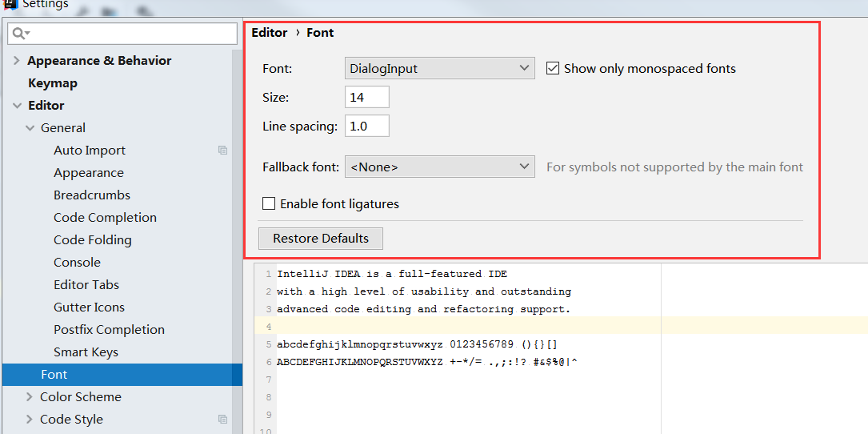Collapse the General subsection

point(30,128)
